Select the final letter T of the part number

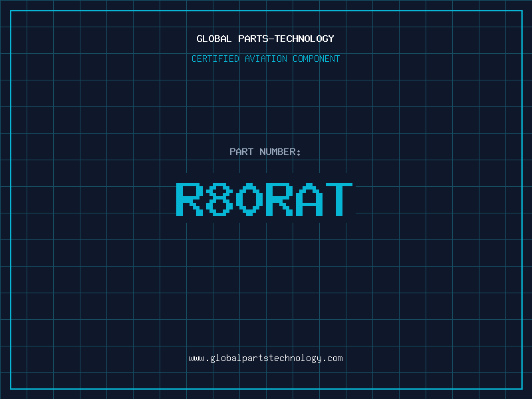[338, 199]
